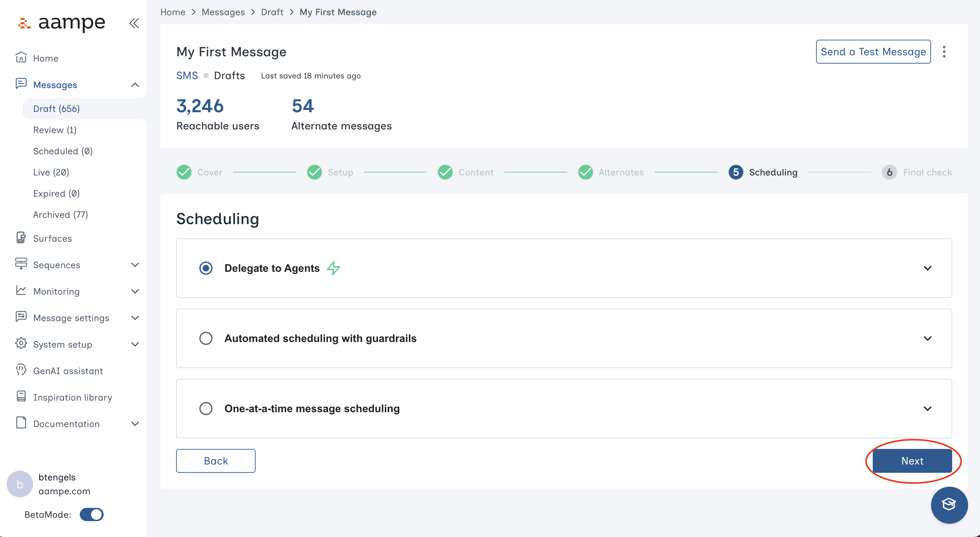Click the Home house icon in sidebar
Viewport: 980px width, 537px height.
coord(21,58)
